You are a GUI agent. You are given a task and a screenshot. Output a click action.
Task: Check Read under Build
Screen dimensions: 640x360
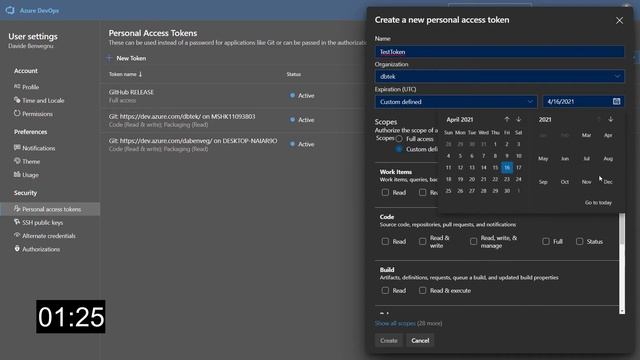[x=385, y=290]
